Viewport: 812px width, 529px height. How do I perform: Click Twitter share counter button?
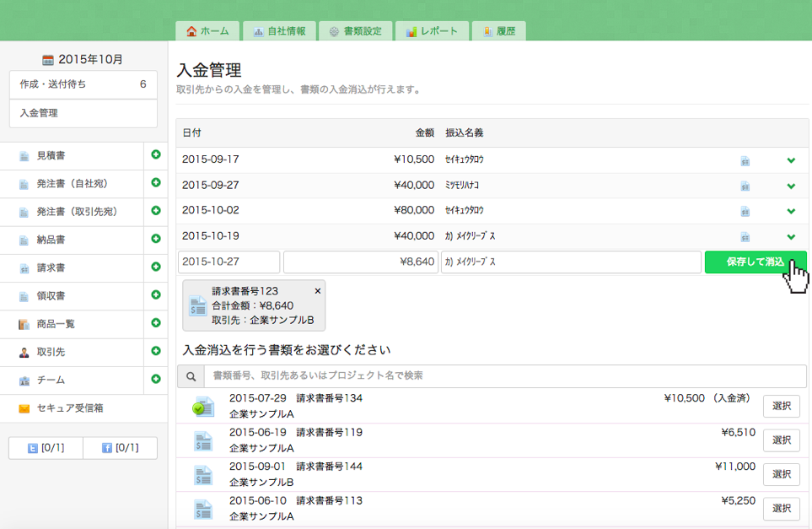(46, 448)
